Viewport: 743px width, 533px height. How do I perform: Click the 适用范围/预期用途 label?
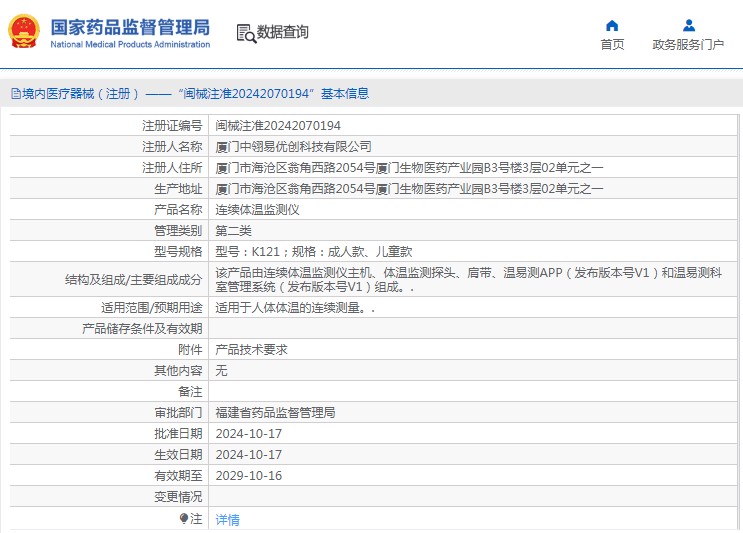[x=152, y=308]
